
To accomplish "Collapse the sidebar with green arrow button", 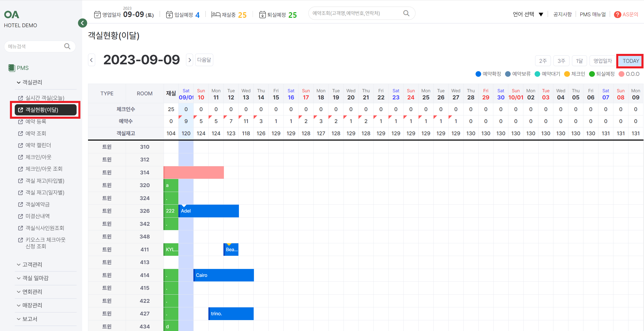I will [82, 23].
